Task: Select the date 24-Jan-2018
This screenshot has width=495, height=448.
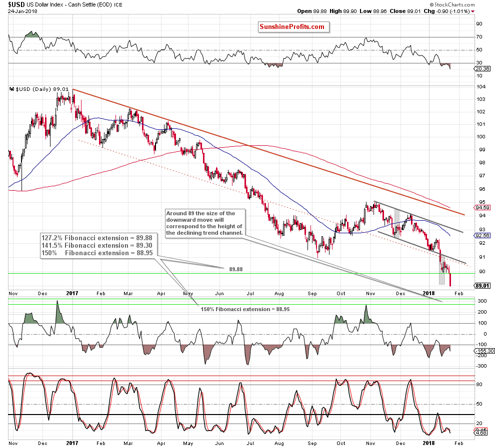Action: 22,11
